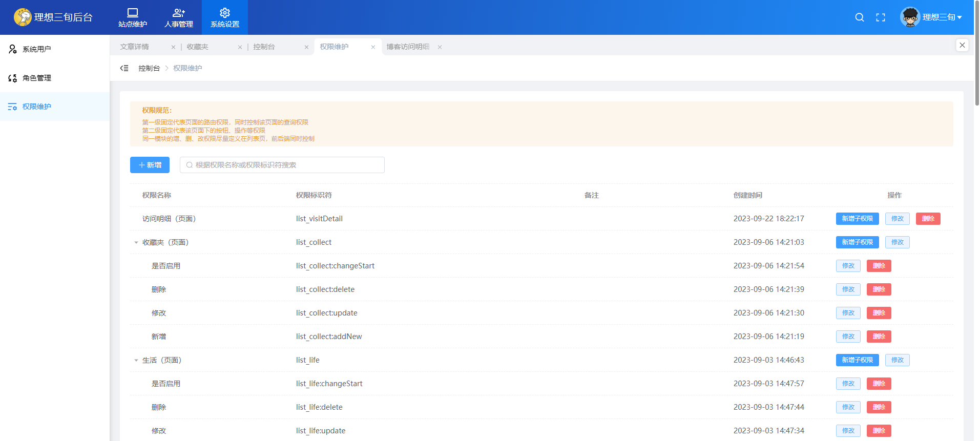Image resolution: width=980 pixels, height=441 pixels.
Task: Open 站点维护 from the top navigation
Action: 133,17
